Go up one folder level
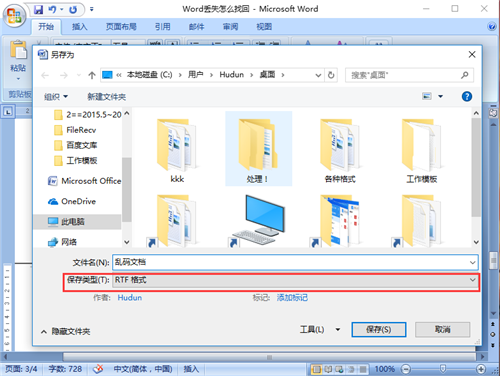The image size is (500, 376). click(x=92, y=75)
